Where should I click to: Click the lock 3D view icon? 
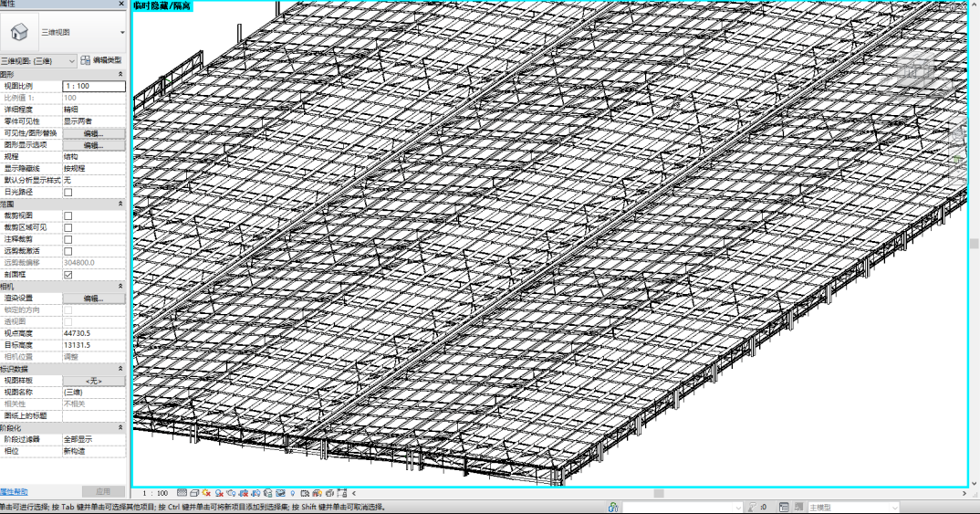point(268,493)
